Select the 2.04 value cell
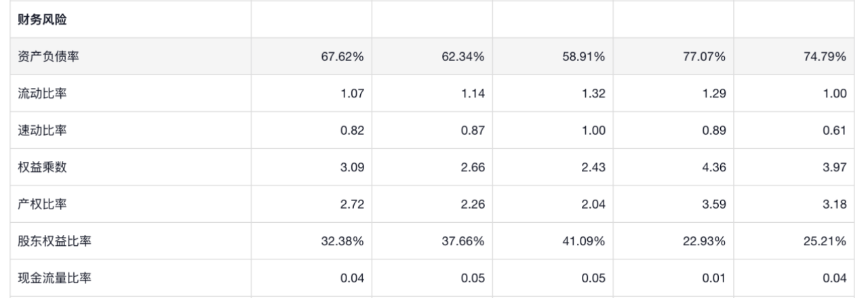Image resolution: width=868 pixels, height=298 pixels. tap(592, 205)
